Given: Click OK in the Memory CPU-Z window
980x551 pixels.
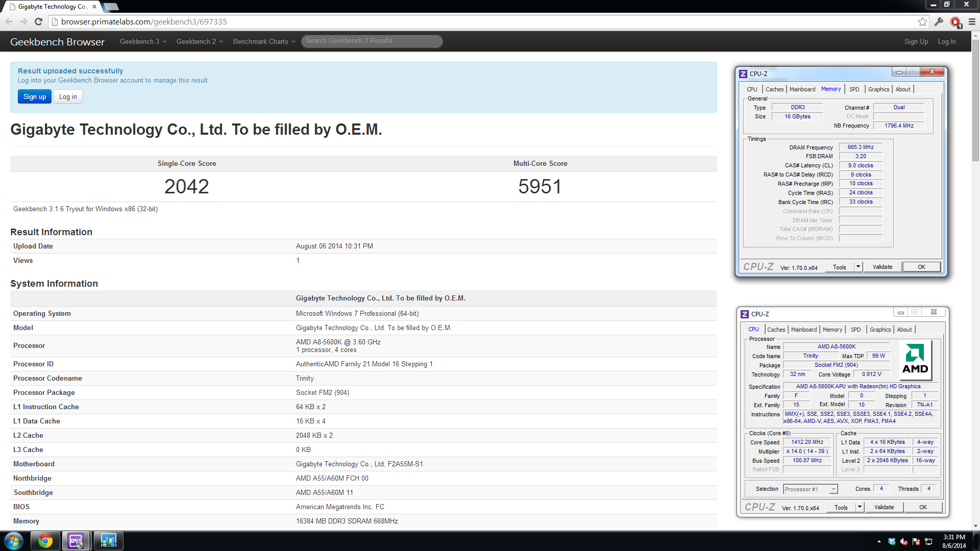Looking at the screenshot, I should point(921,267).
